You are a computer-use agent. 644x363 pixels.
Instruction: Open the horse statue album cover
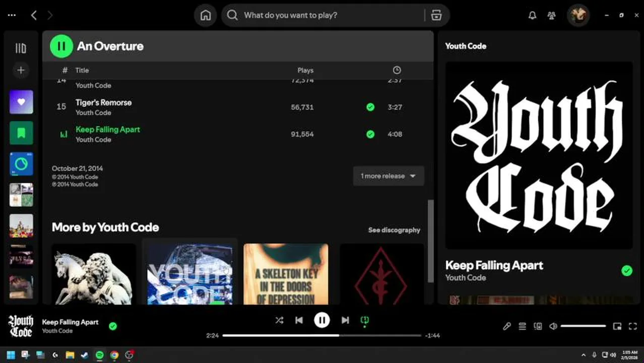94,274
